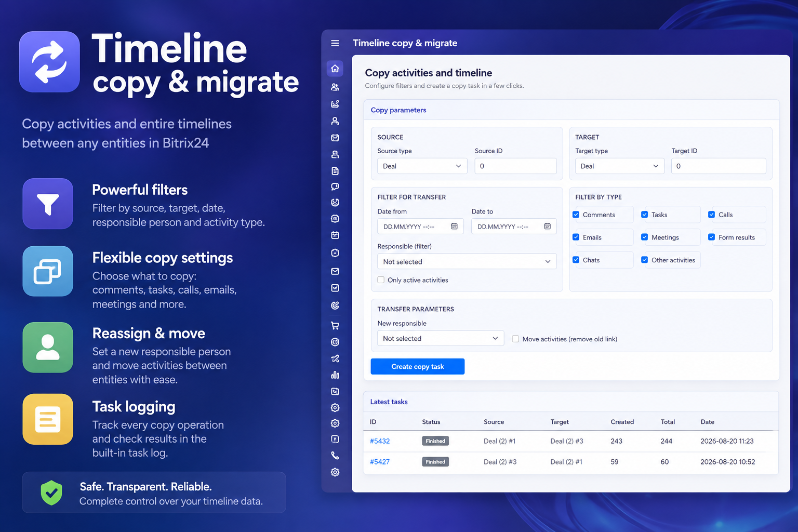
Task: Uncheck the Comments filter checkbox
Action: [576, 215]
